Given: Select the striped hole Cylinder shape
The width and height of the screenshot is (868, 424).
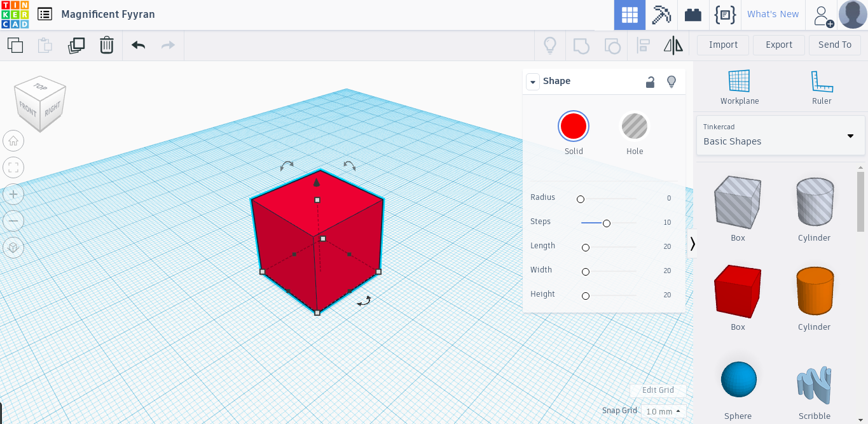Looking at the screenshot, I should 815,202.
